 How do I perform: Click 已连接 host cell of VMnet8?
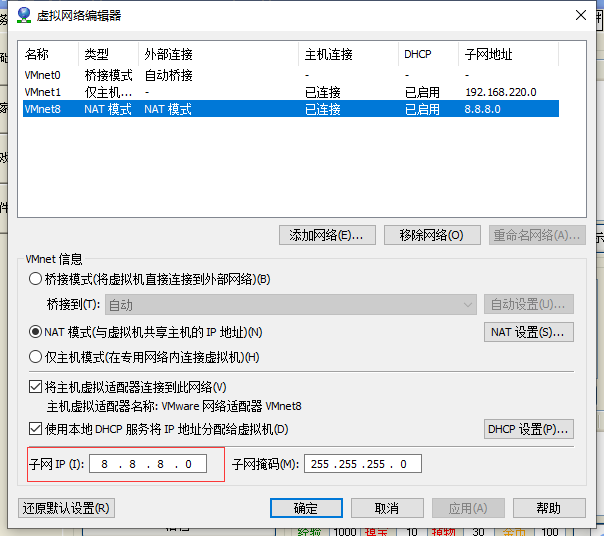[x=323, y=109]
